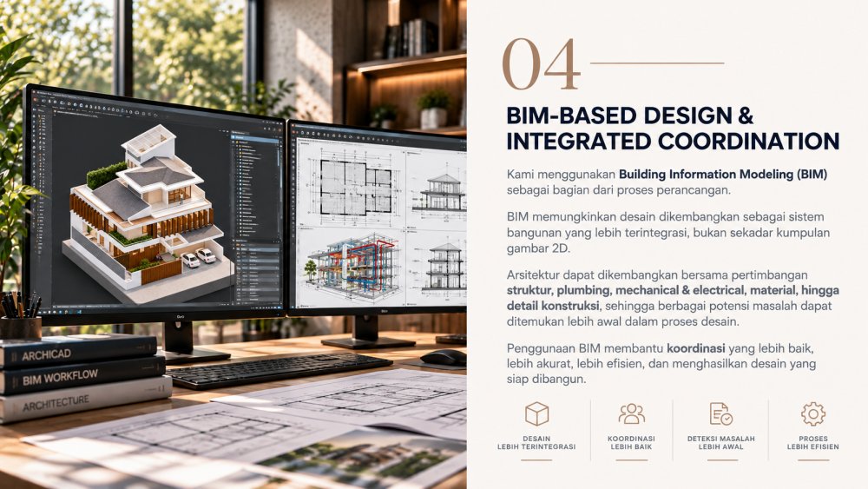Image resolution: width=868 pixels, height=489 pixels.
Task: Click the "INTEGRATED COORDINATION" heading line
Action: point(673,142)
